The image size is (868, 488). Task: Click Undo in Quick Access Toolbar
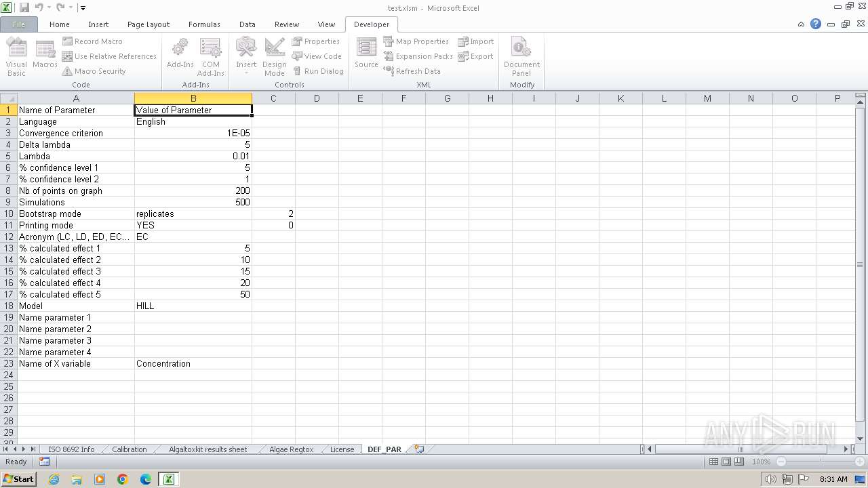(39, 7)
